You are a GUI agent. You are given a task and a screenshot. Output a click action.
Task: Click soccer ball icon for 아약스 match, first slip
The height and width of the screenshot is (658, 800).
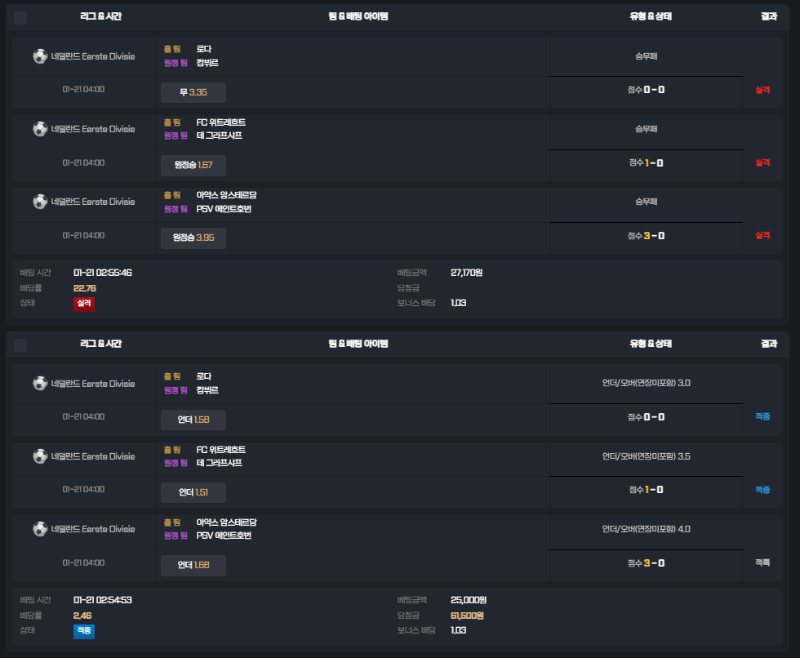[x=40, y=201]
